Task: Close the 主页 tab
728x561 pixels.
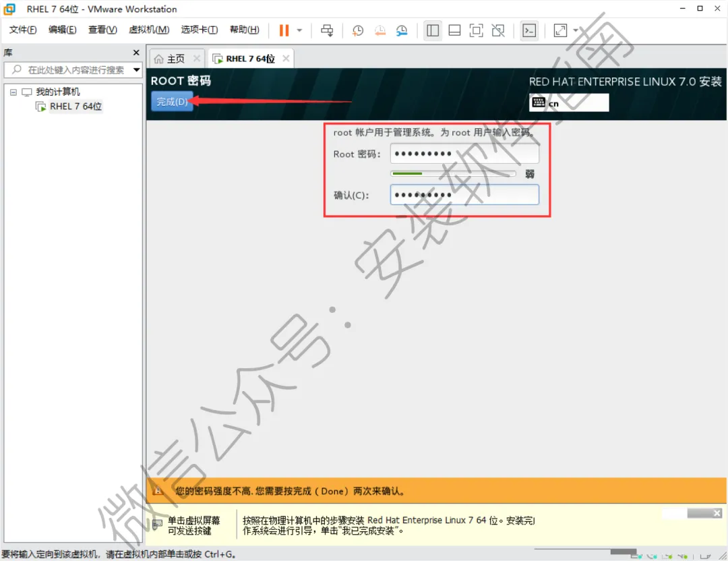Action: 197,59
